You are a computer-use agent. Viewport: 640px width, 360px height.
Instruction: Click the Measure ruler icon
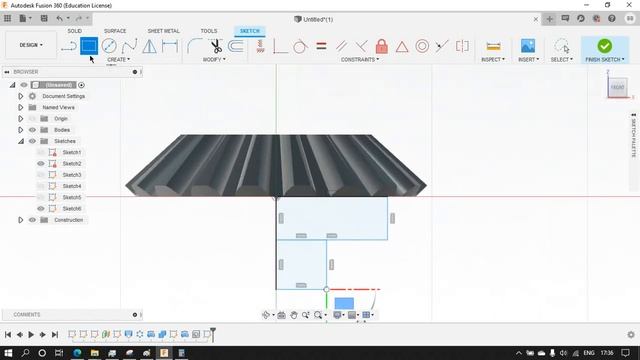pyautogui.click(x=493, y=46)
